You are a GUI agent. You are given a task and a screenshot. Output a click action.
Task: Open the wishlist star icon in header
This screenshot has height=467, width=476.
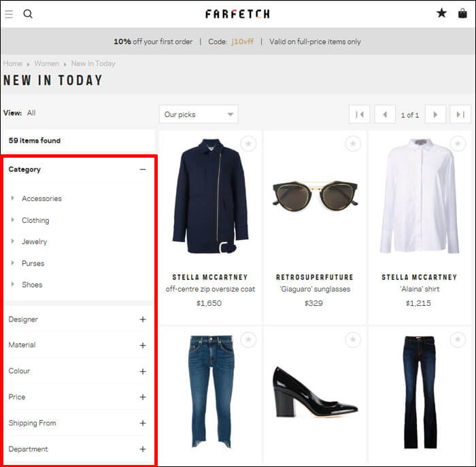[441, 13]
